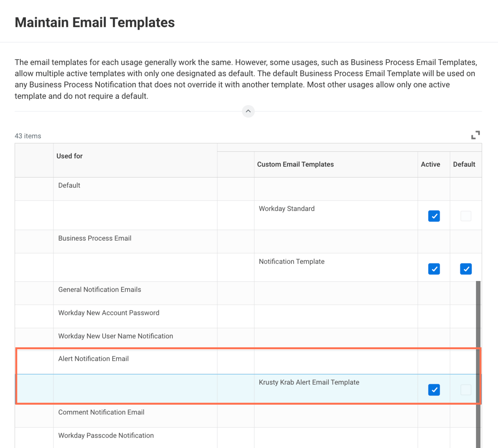The width and height of the screenshot is (498, 448).
Task: Enable Default for Krusty Krab template
Action: (466, 390)
